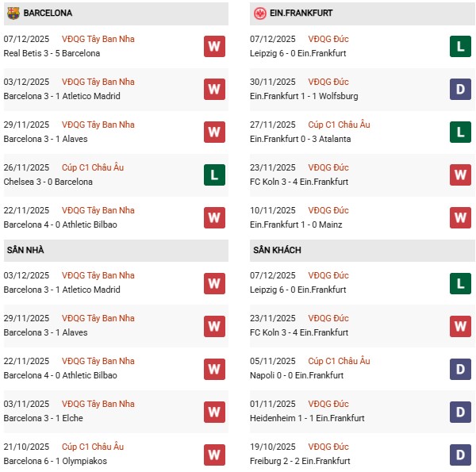This screenshot has height=472, width=476.
Task: Click the Barcelona 4 - 0 Athletic Bilbao result under Barcelona
Action: 60,224
